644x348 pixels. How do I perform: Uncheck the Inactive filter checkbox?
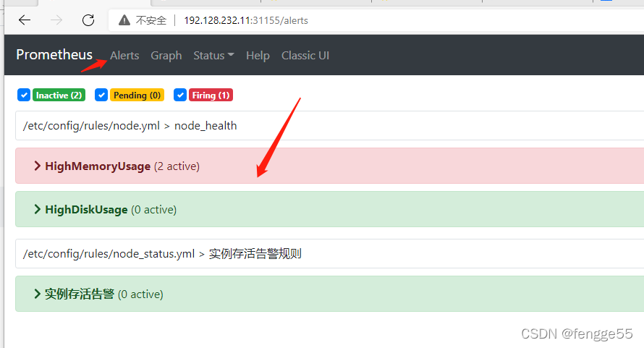click(x=24, y=95)
